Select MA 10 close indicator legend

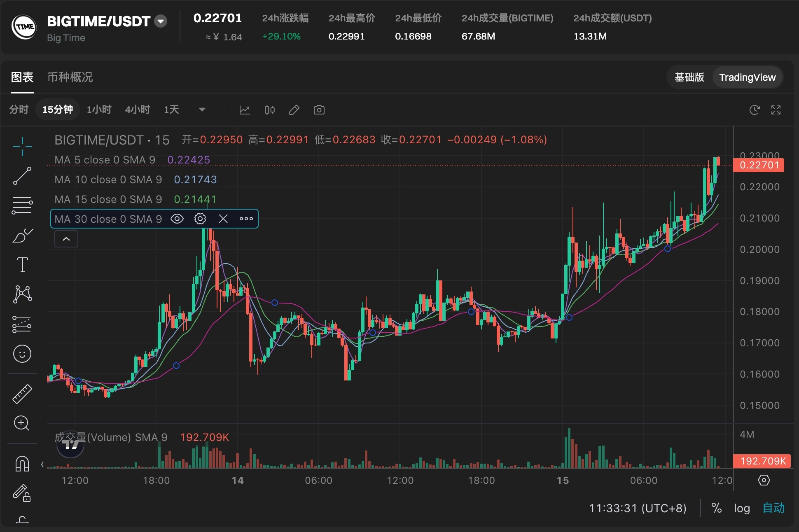pyautogui.click(x=108, y=180)
